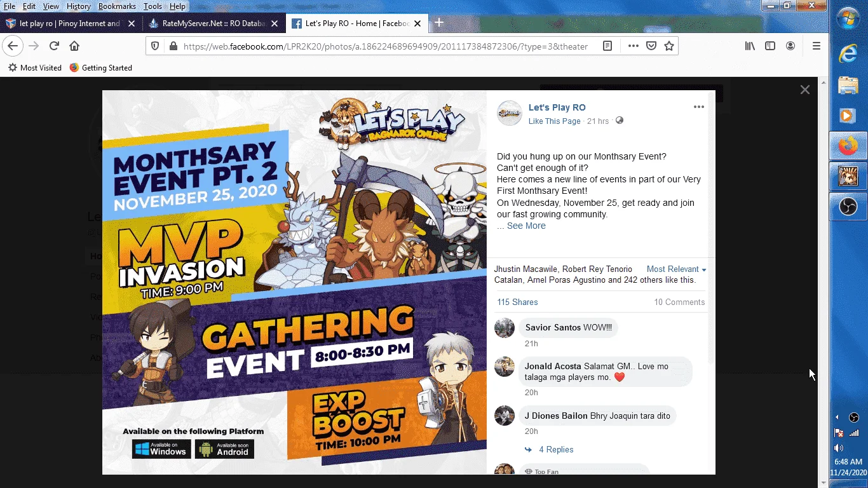Click the Monthsary Event photo
Viewport: 868px width, 488px height.
click(x=294, y=282)
